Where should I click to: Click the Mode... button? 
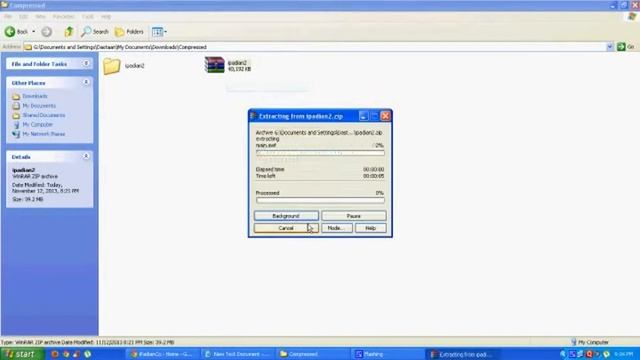(x=337, y=228)
